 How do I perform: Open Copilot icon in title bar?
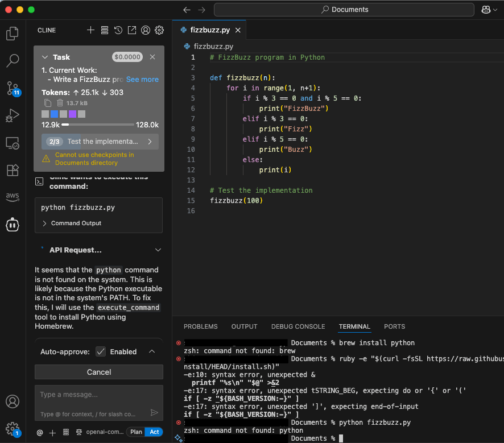click(x=486, y=10)
